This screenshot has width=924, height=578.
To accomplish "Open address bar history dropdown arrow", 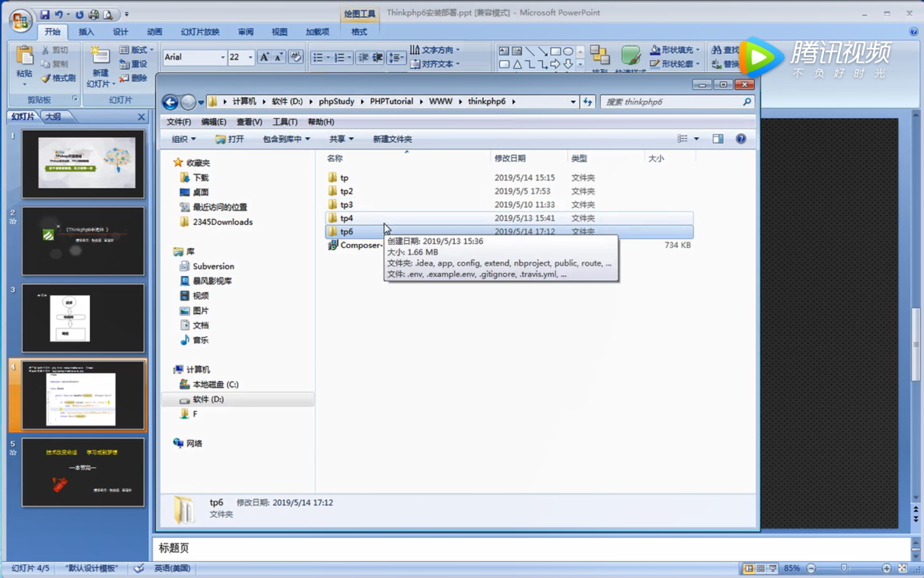I will (573, 102).
